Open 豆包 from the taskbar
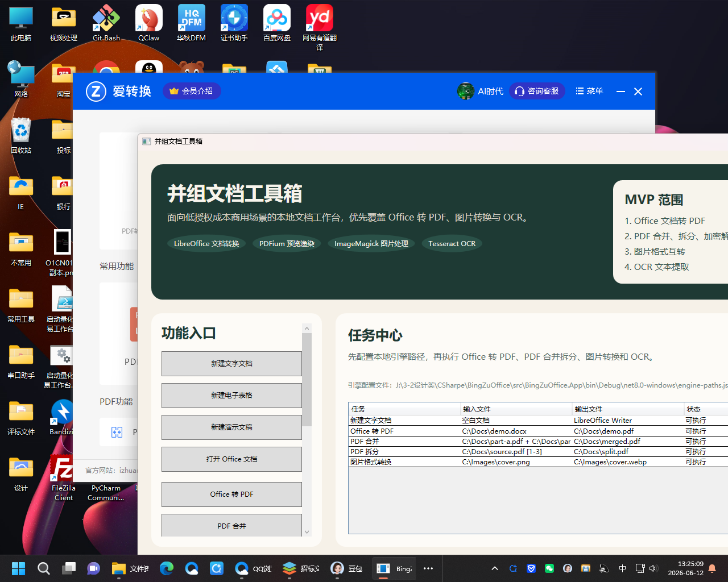The image size is (728, 582). 346,568
